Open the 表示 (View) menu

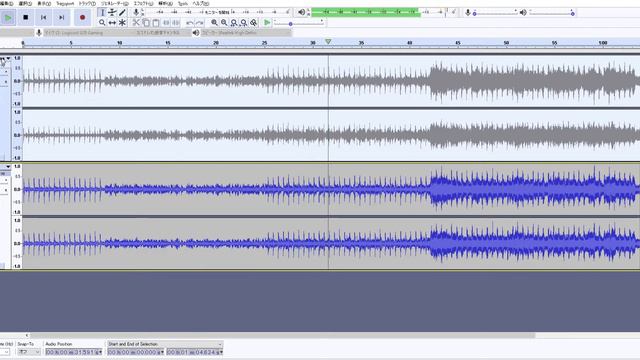point(44,4)
